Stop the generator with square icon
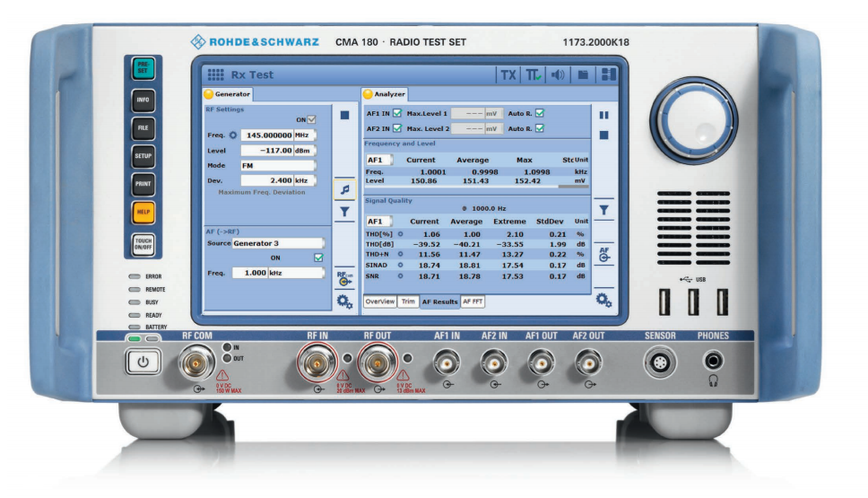Viewport: 868px width, 498px height. [x=343, y=115]
